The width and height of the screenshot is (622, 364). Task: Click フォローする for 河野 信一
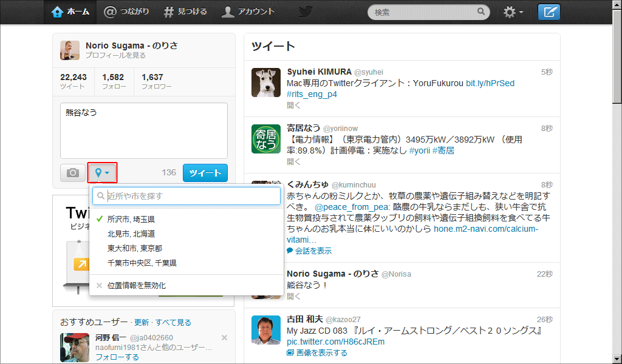coord(117,357)
